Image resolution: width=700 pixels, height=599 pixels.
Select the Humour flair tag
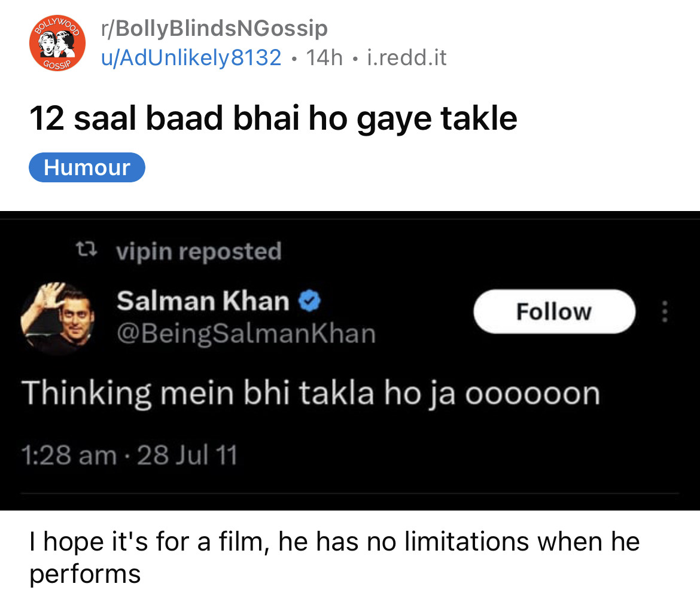pyautogui.click(x=87, y=167)
